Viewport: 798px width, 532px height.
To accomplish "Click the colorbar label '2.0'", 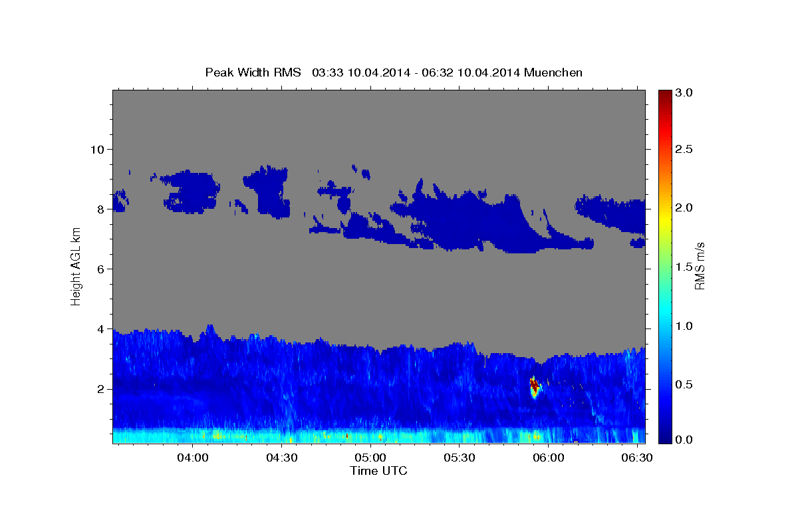I will 684,207.
